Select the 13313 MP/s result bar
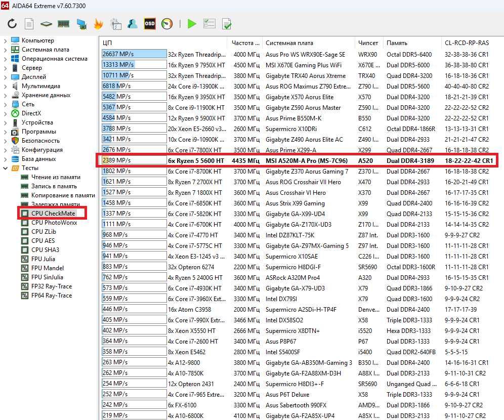This screenshot has height=420, width=504. (x=134, y=65)
